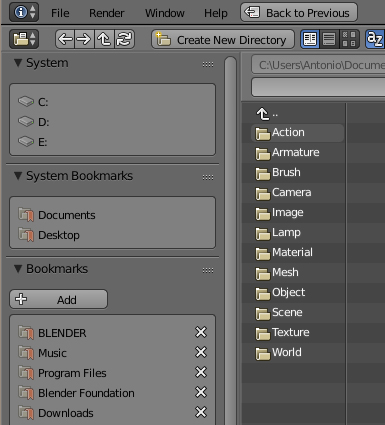The height and width of the screenshot is (425, 385).
Task: Click the sidebar vertical scrollbar
Action: (230, 240)
